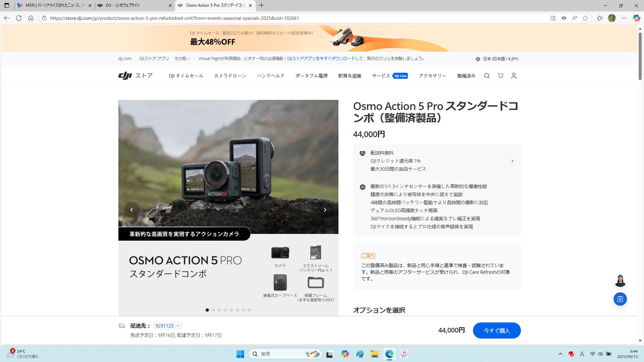
Task: Open the volume tray icon
Action: (600, 354)
